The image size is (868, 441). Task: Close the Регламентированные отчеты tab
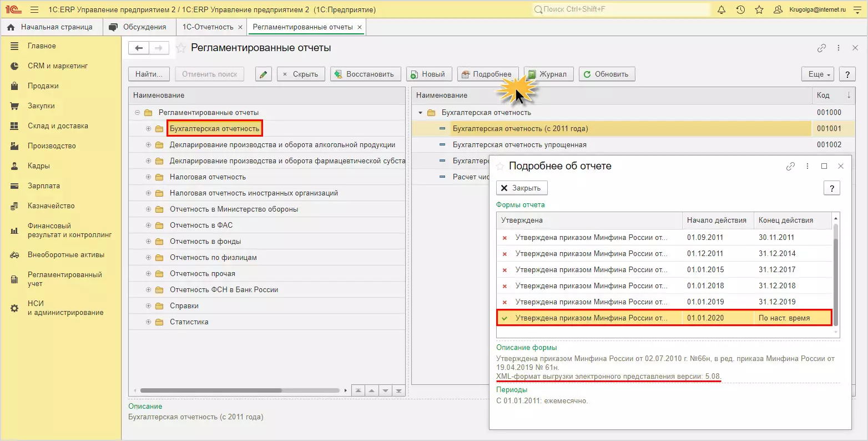tap(360, 27)
